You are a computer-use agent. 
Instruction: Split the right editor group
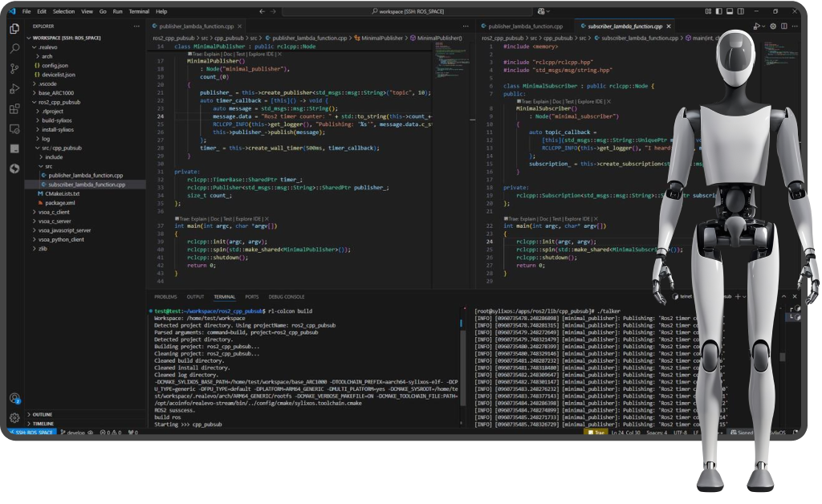[x=784, y=26]
